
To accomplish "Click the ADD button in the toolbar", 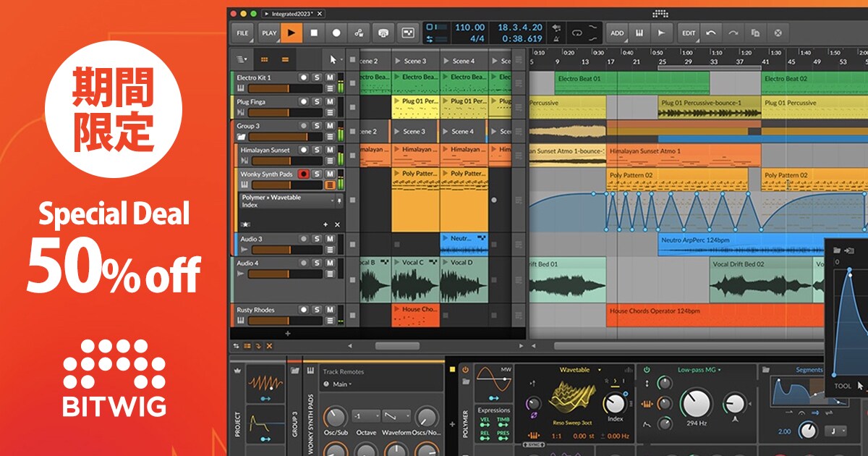I will pos(618,33).
